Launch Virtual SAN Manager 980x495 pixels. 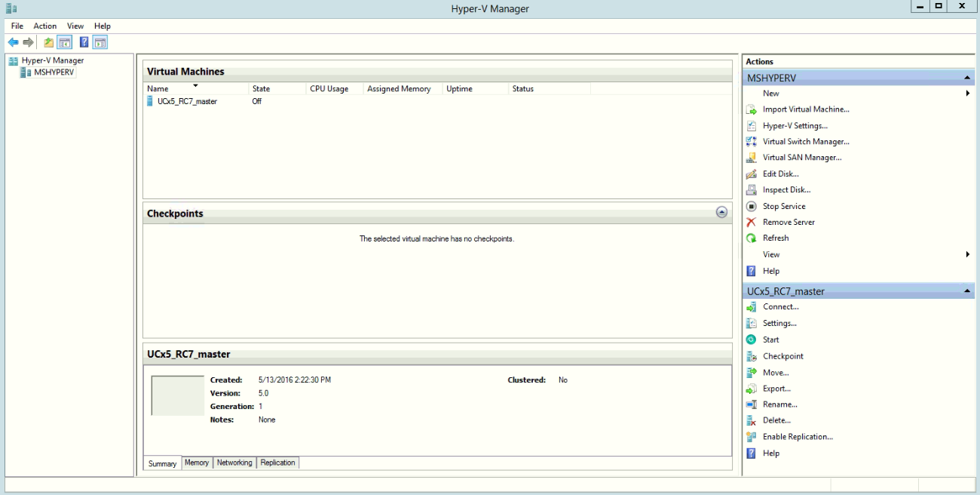(802, 158)
